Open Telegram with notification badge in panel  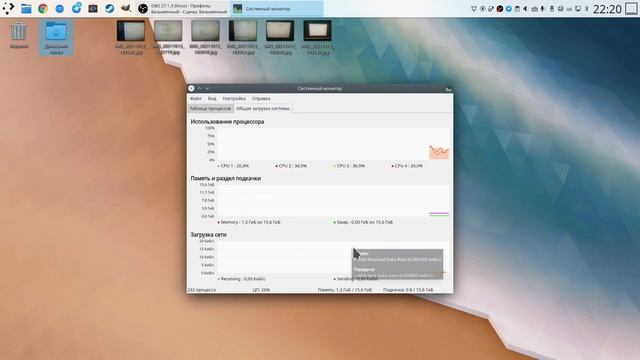coord(76,8)
